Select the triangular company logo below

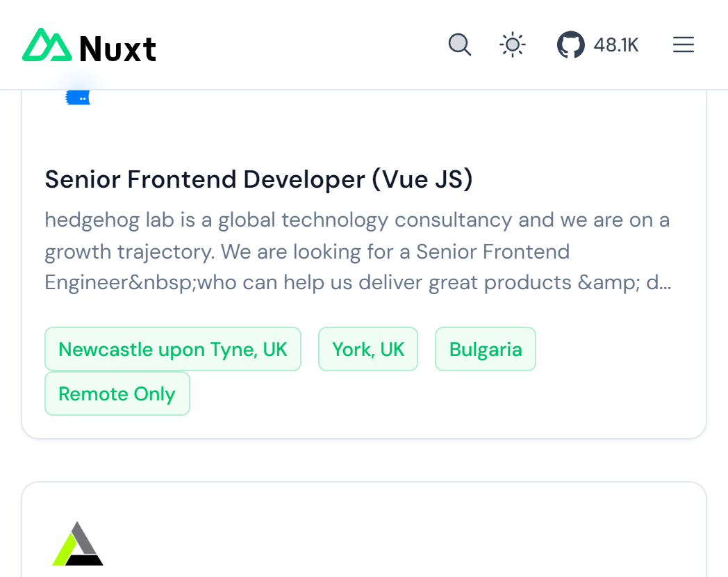76,545
